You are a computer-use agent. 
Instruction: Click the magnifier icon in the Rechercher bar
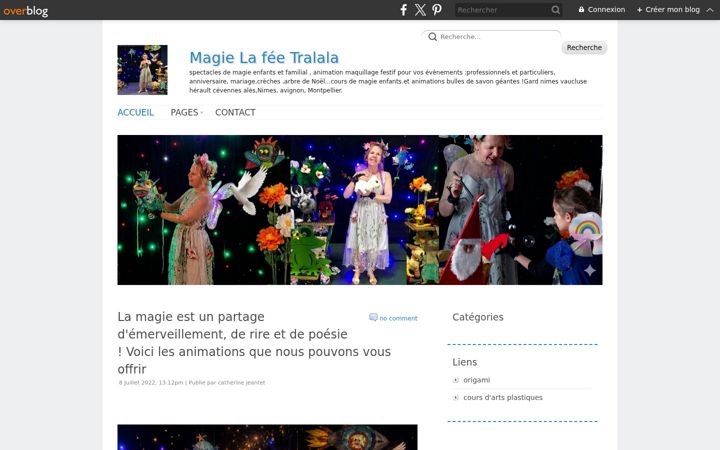556,10
